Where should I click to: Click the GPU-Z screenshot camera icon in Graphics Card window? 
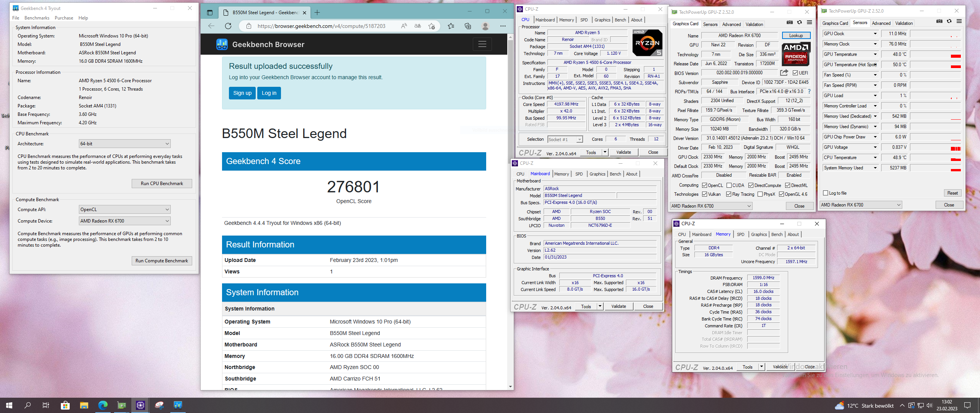pos(789,23)
